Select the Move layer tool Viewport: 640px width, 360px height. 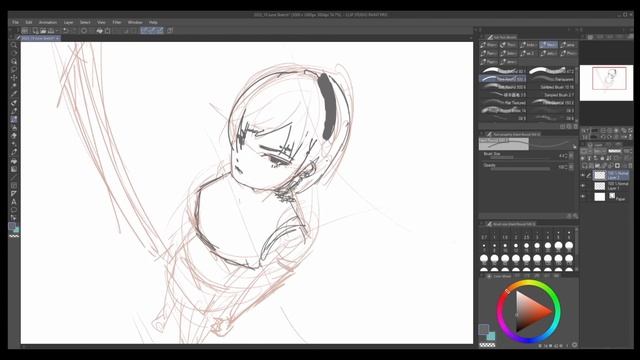pos(14,78)
